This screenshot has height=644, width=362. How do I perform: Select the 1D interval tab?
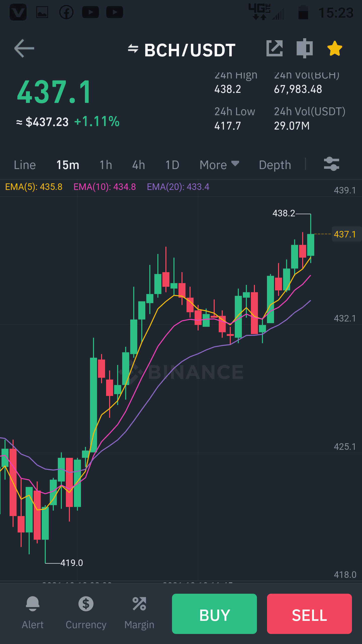pos(172,165)
